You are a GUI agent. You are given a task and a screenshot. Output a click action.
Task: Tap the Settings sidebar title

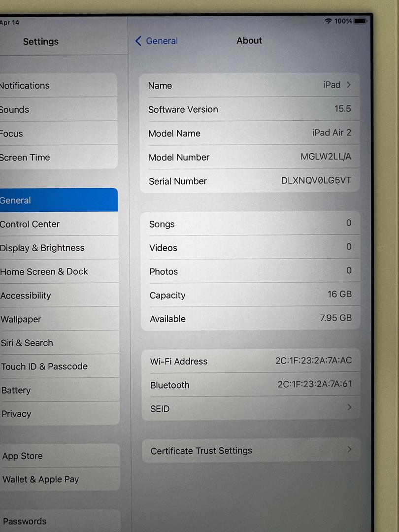point(41,41)
